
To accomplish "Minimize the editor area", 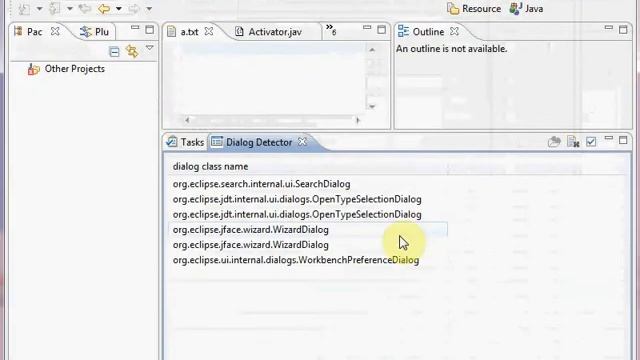I will tap(367, 28).
